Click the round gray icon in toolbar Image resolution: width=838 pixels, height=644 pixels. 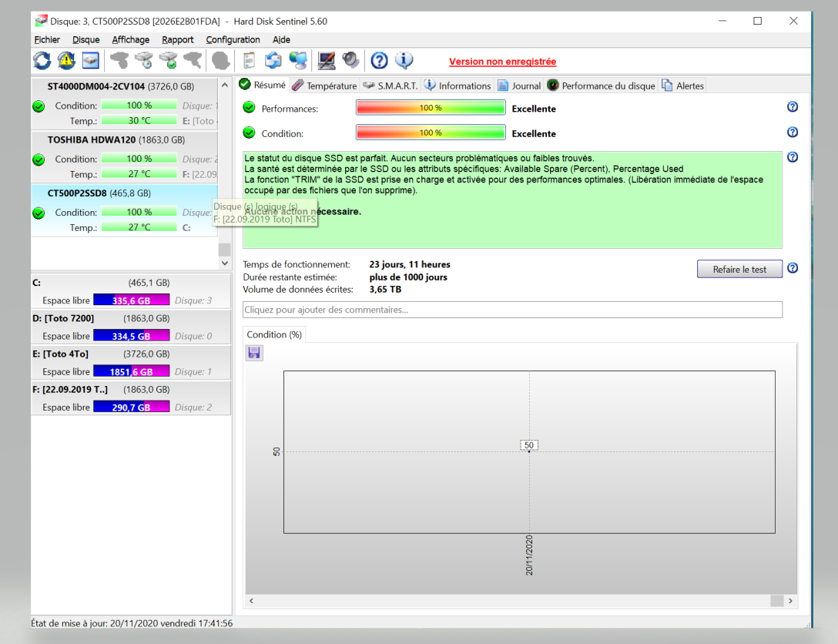pyautogui.click(x=220, y=60)
